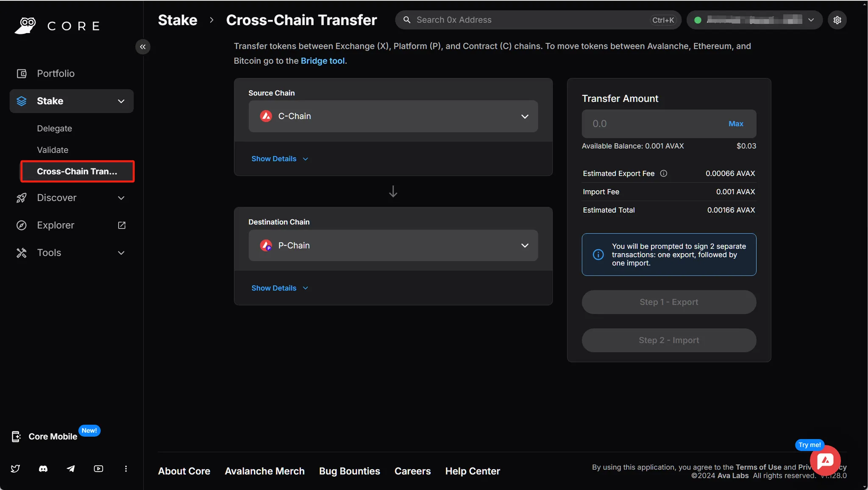Click the Tools wrench icon

pos(21,252)
